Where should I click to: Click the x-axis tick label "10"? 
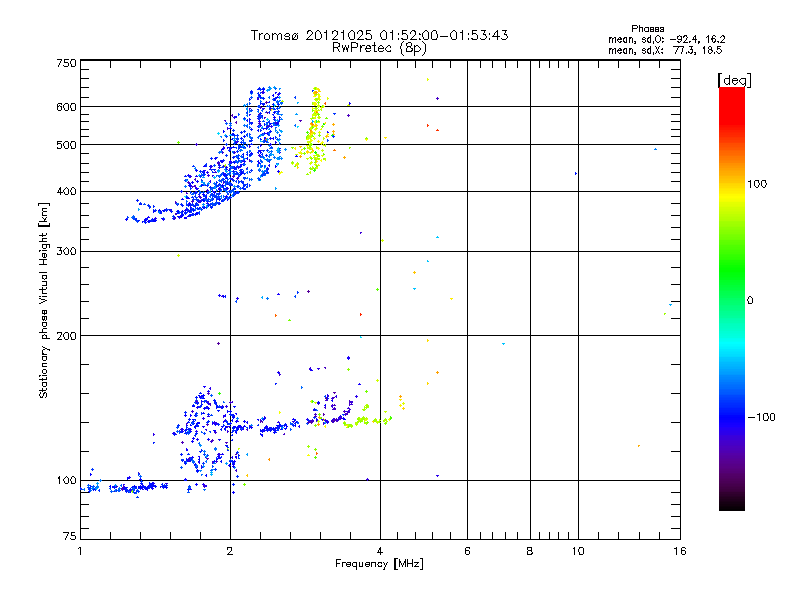click(578, 551)
